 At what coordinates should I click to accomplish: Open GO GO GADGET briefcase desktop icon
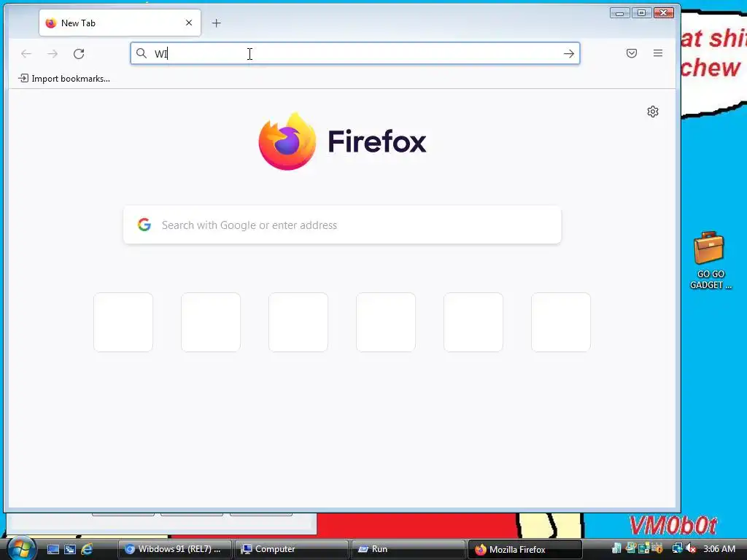point(710,260)
